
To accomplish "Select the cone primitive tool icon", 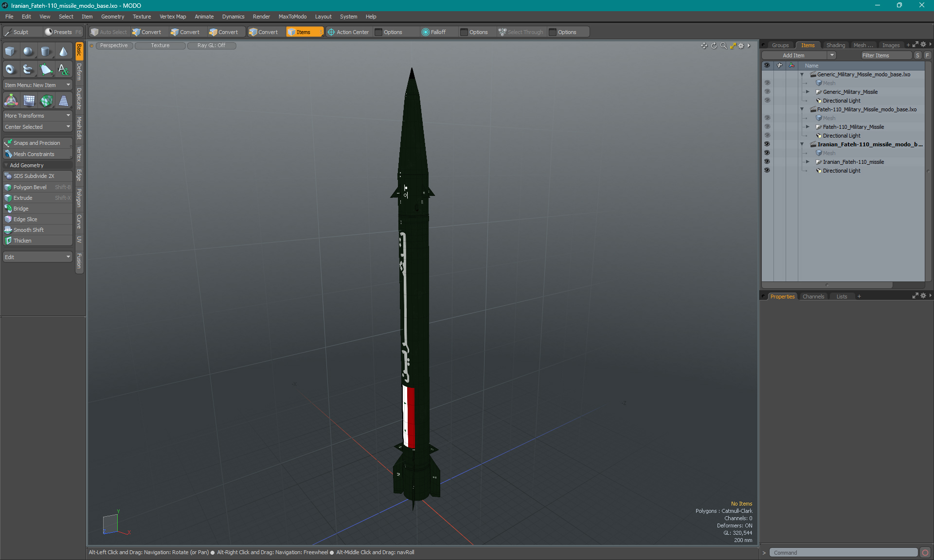I will point(63,52).
